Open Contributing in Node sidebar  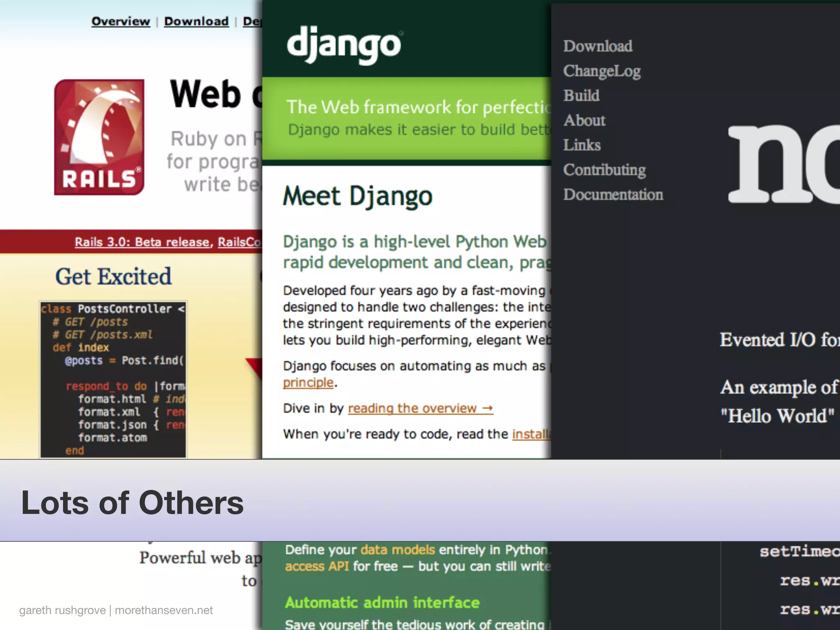604,170
